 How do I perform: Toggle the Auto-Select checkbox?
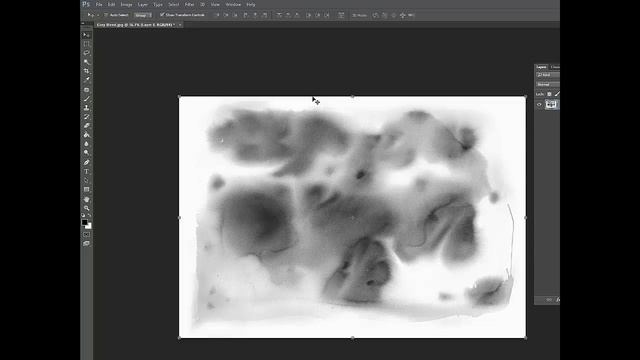106,15
